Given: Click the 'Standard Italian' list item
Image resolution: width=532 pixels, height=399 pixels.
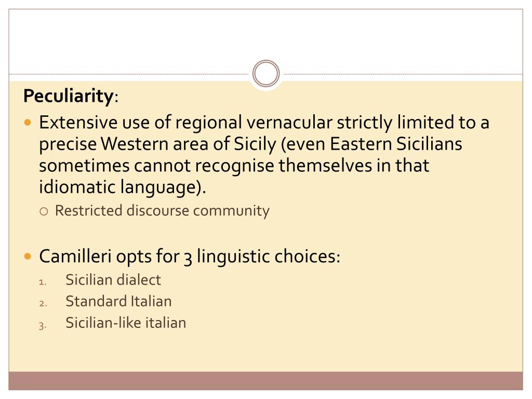Looking at the screenshot, I should (x=118, y=301).
